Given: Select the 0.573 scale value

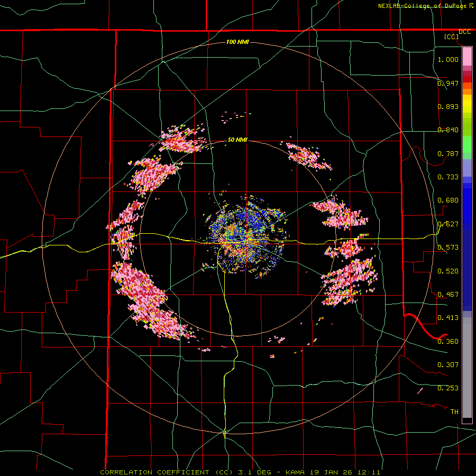Looking at the screenshot, I should (448, 248).
